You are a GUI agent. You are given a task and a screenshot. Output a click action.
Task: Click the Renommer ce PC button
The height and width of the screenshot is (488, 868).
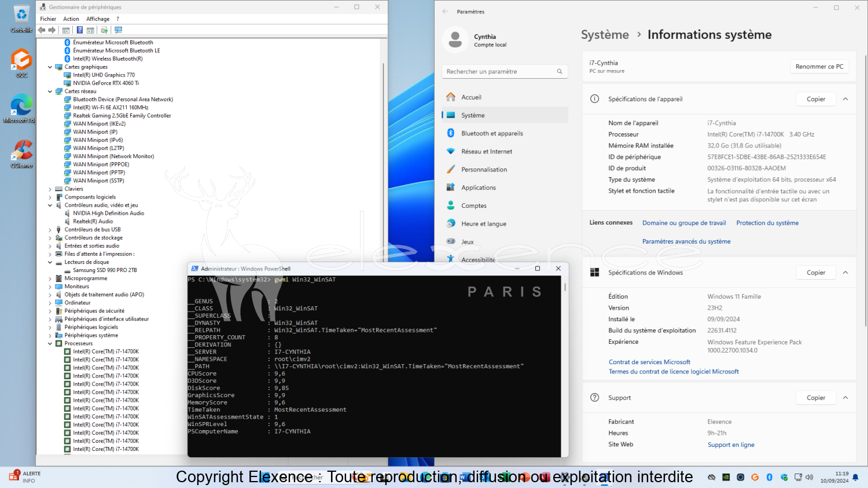(x=819, y=67)
